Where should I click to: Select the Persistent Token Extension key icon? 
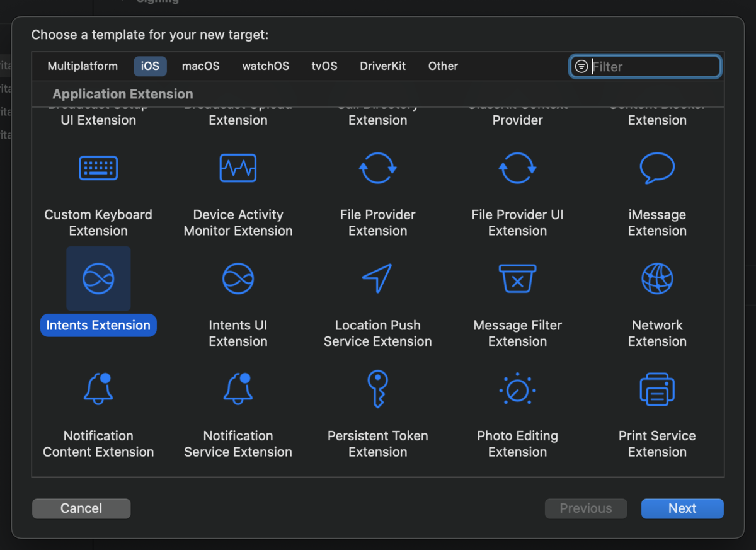pos(378,389)
